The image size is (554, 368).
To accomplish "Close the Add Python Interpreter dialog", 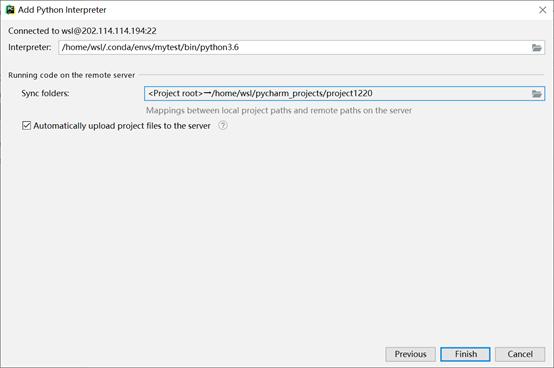I will click(542, 10).
